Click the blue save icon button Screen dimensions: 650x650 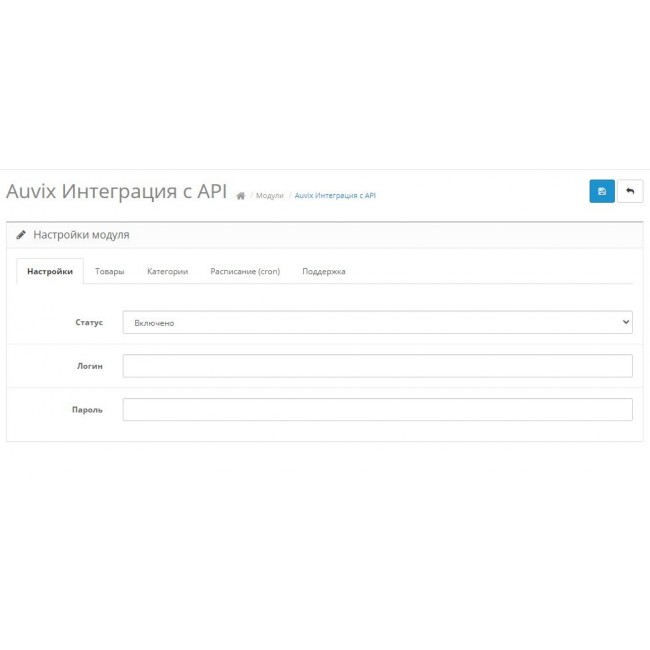[x=602, y=191]
